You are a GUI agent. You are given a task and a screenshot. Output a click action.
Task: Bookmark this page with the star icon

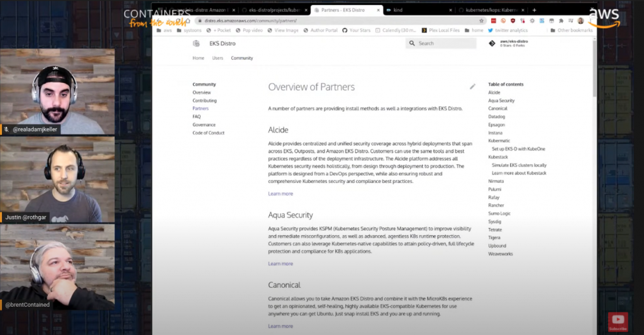click(481, 21)
